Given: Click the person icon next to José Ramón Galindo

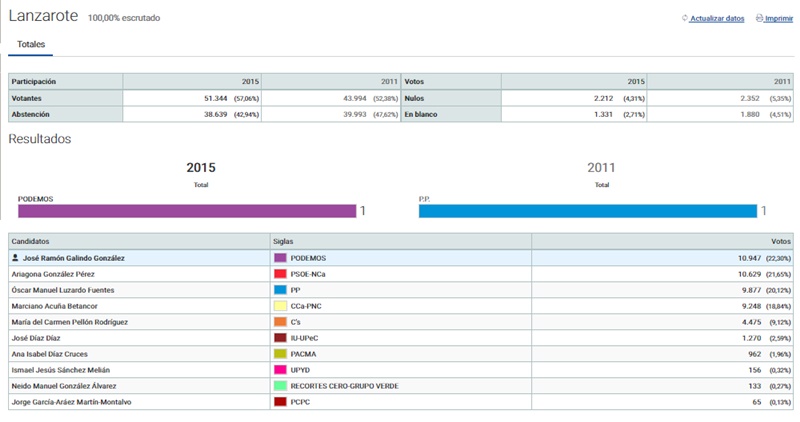Looking at the screenshot, I should [15, 258].
